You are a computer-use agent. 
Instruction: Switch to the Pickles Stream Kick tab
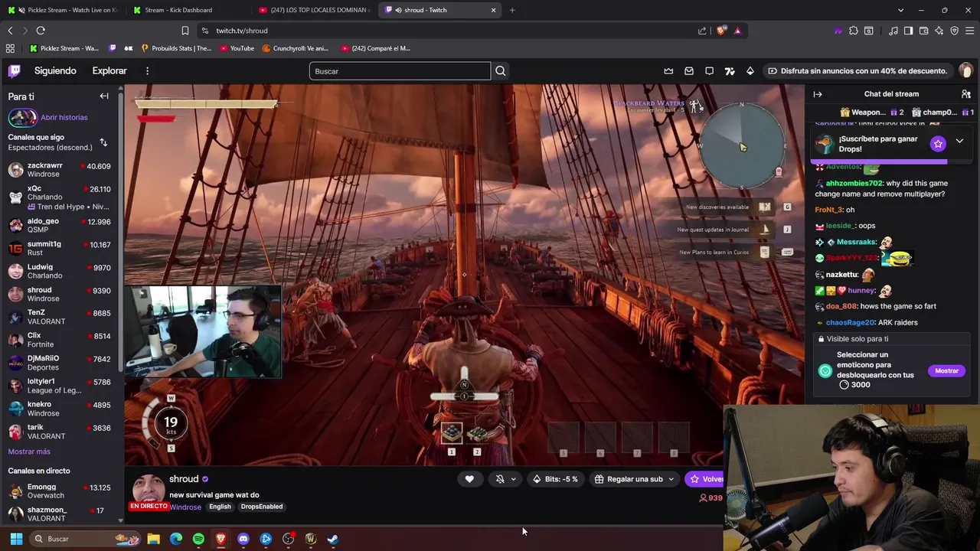pos(63,10)
